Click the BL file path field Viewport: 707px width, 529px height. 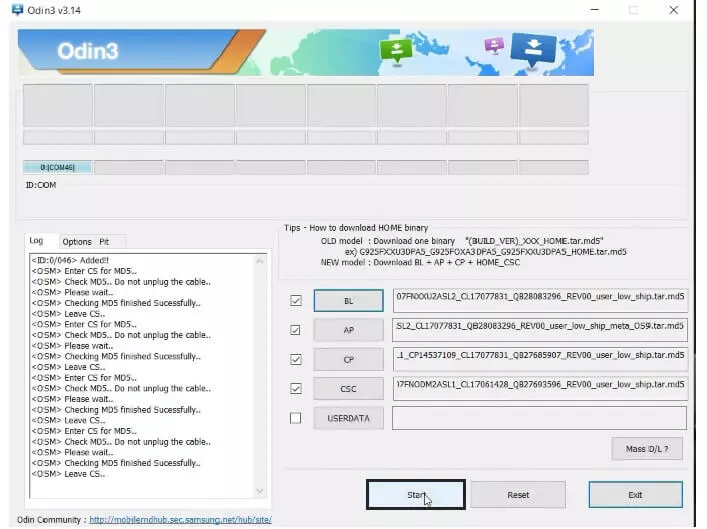coord(540,300)
